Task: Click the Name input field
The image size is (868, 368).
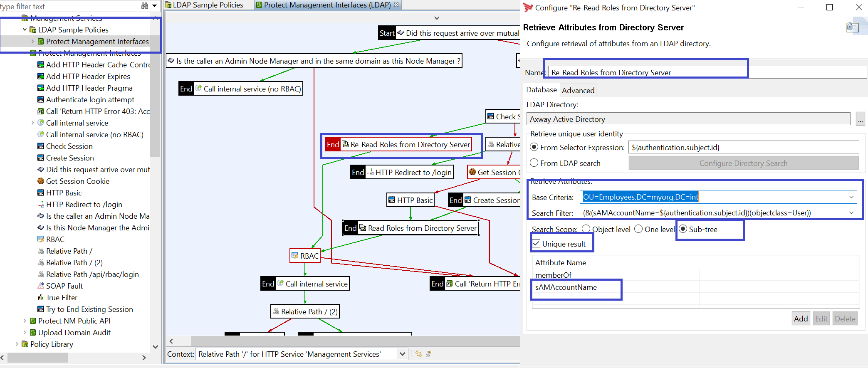Action: [x=707, y=73]
